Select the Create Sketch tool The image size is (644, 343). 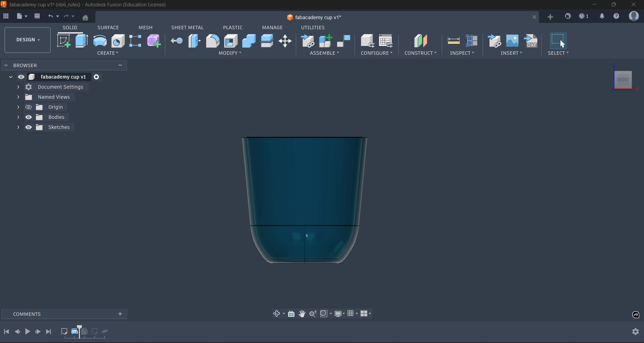(64, 40)
